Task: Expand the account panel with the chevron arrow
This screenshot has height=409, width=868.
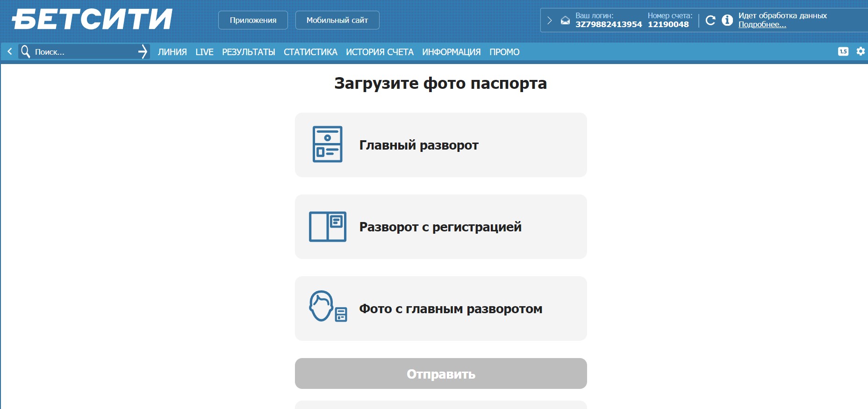Action: coord(550,20)
